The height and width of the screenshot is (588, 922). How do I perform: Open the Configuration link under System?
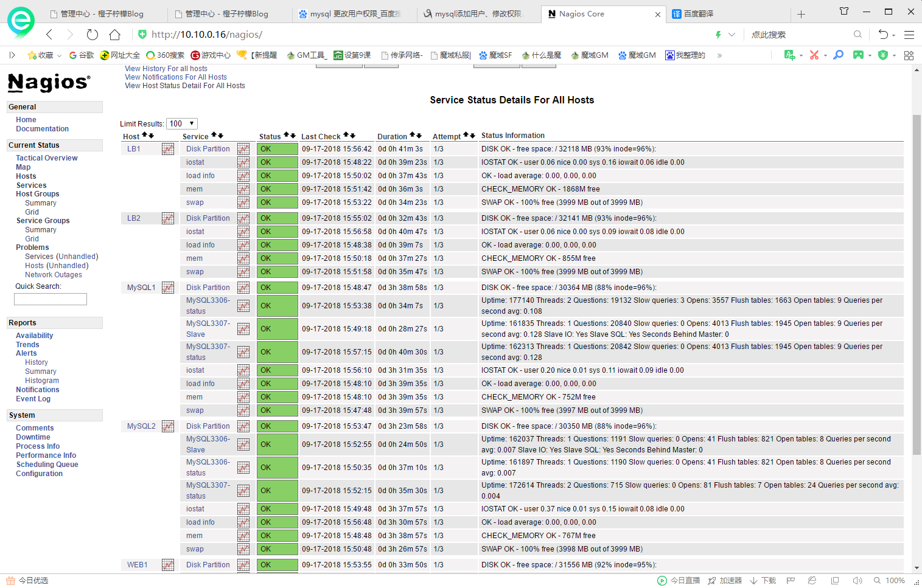[x=39, y=474]
